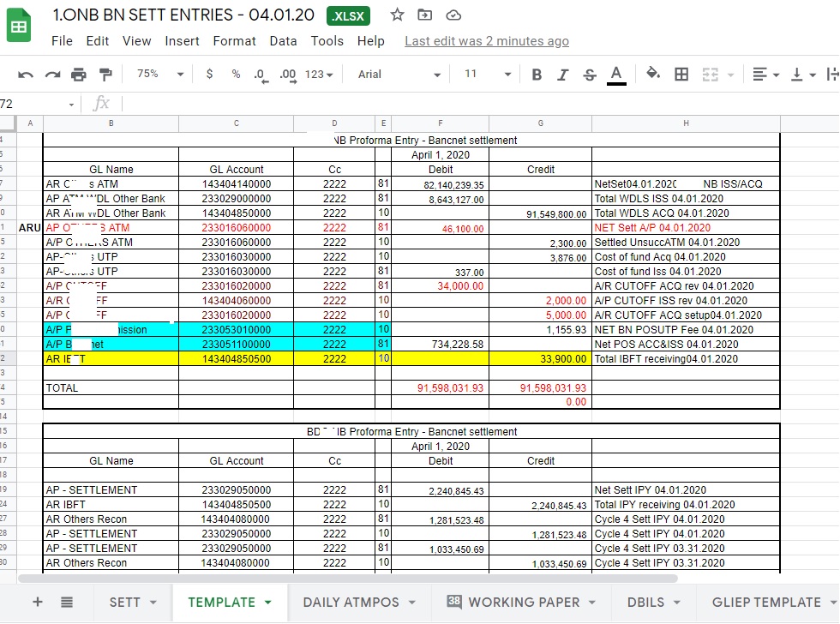Open 'Last edit was 2 minutes ago' link
Viewport: 840px width, 624px height.
coord(487,41)
